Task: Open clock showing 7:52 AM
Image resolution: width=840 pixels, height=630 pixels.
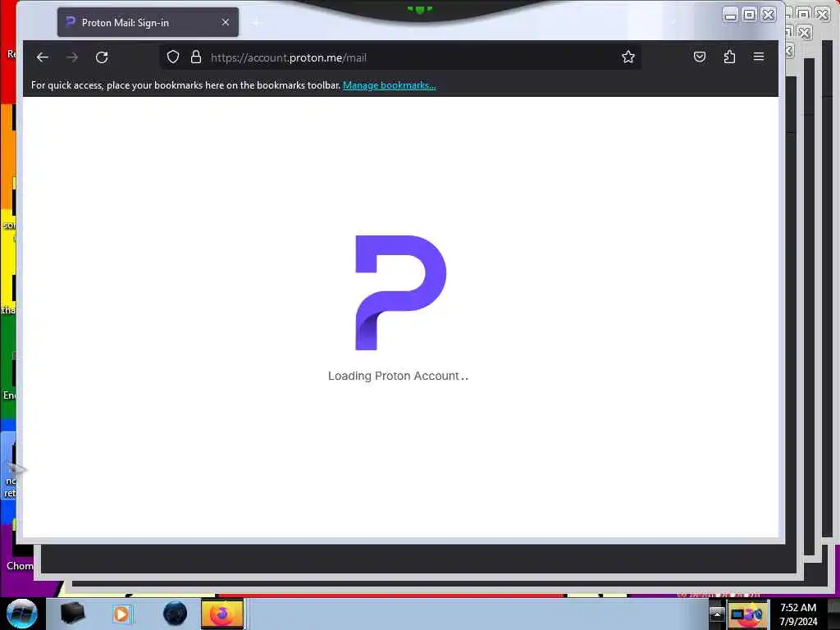Action: pyautogui.click(x=798, y=614)
